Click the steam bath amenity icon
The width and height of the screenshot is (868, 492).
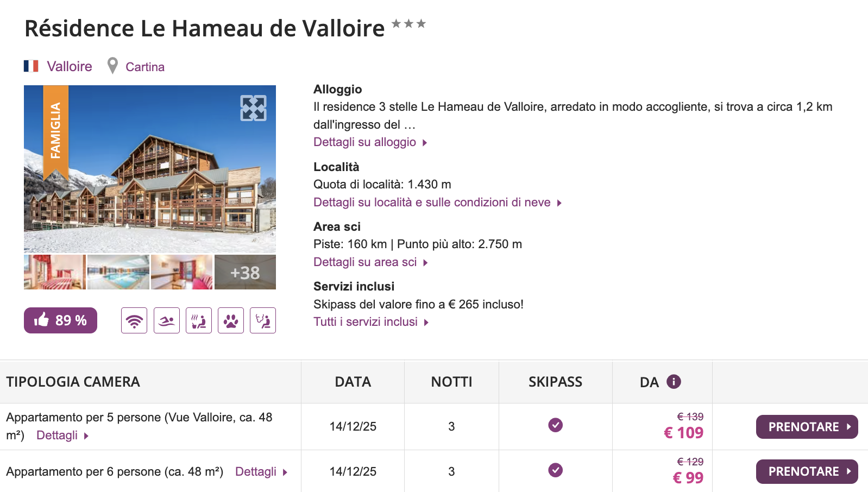pyautogui.click(x=263, y=320)
